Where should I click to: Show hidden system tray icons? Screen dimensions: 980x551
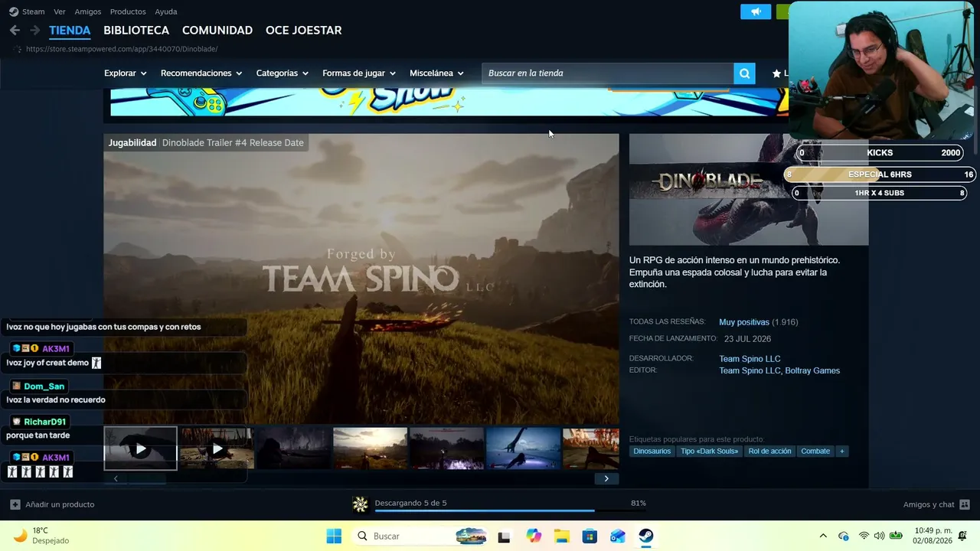click(823, 536)
